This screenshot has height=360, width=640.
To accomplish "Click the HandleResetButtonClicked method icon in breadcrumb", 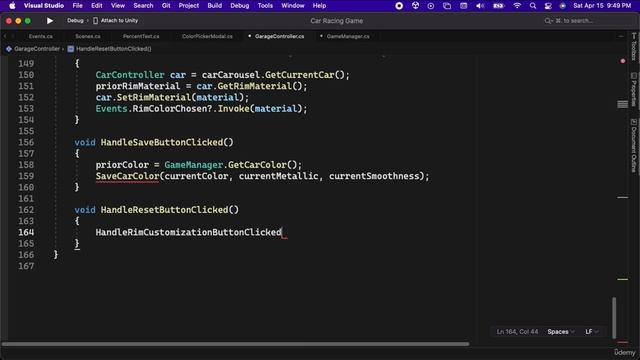I will pos(71,49).
